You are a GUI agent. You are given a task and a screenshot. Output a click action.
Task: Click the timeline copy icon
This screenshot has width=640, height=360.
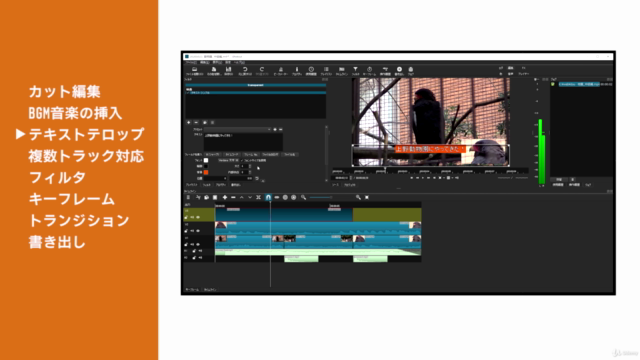click(207, 198)
